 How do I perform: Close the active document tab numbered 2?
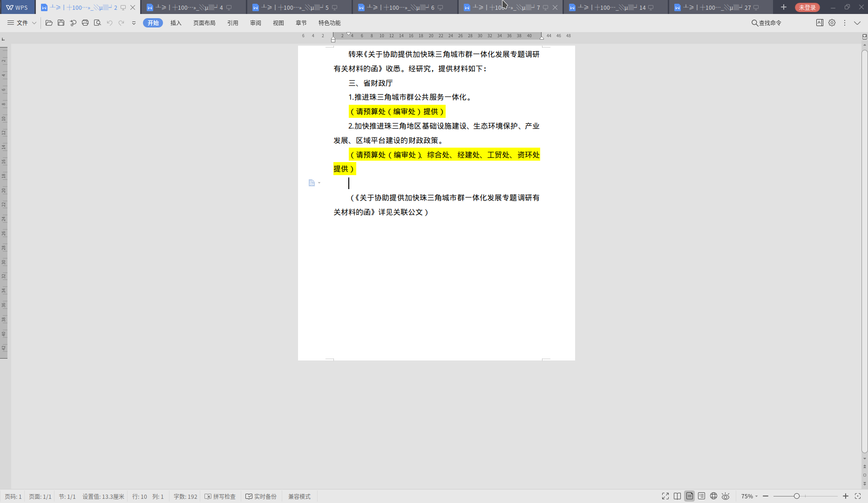[x=133, y=7]
